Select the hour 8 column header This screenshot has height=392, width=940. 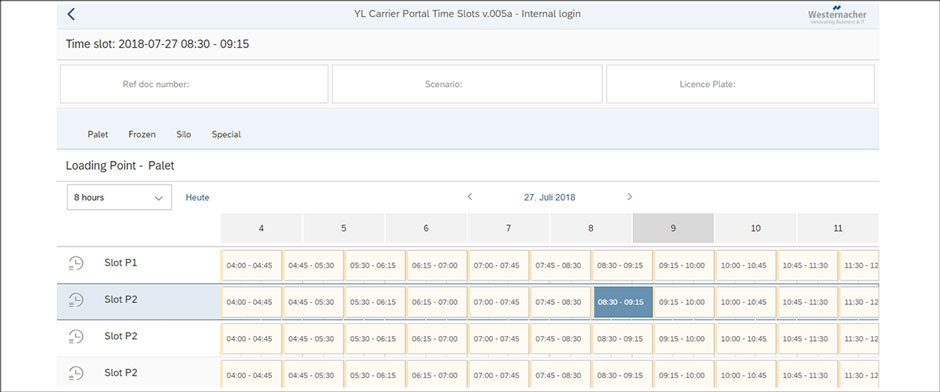[590, 228]
